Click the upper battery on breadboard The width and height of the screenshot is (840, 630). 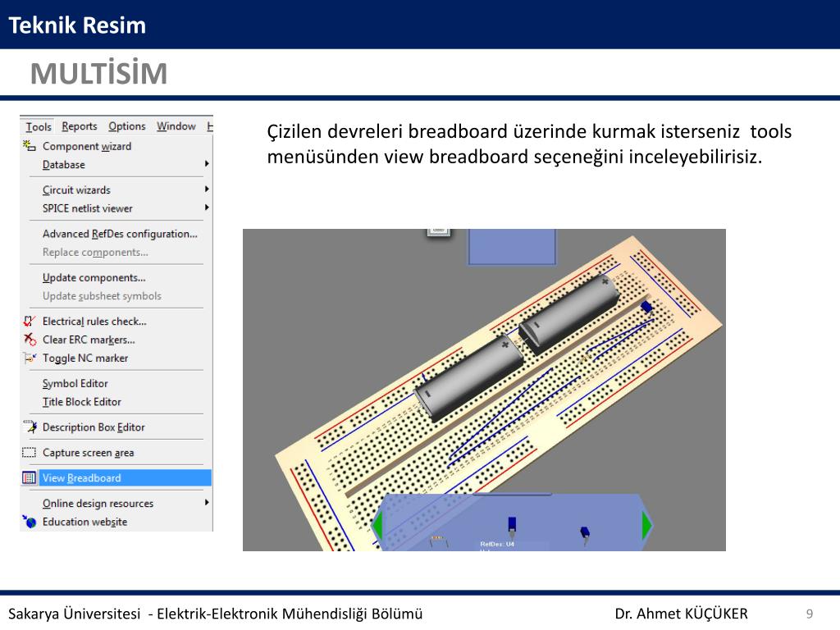[569, 313]
